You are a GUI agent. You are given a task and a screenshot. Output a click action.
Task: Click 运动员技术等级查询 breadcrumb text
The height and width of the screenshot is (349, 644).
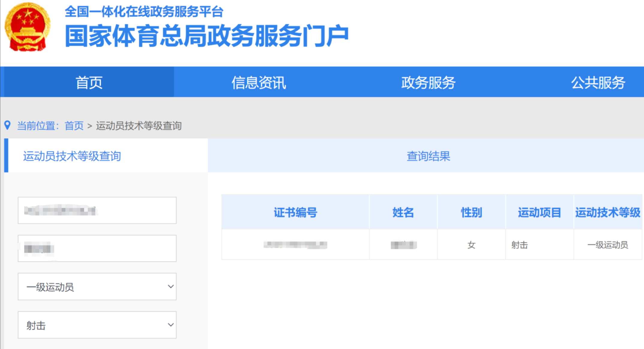click(x=139, y=126)
